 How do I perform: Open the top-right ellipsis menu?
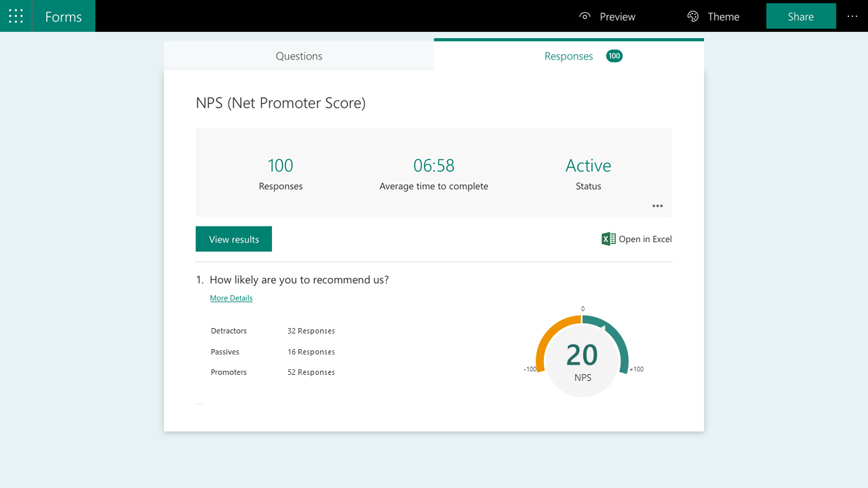click(x=852, y=16)
